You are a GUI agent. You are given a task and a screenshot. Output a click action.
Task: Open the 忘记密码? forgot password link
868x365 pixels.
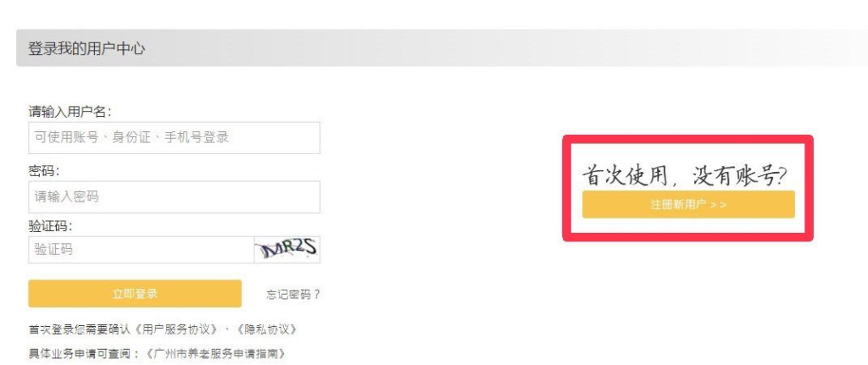[292, 294]
